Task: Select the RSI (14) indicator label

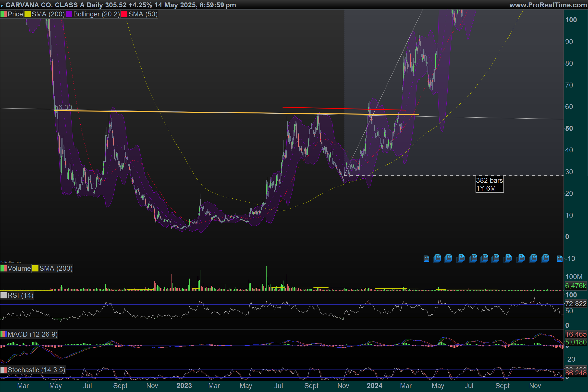Action: (20, 295)
